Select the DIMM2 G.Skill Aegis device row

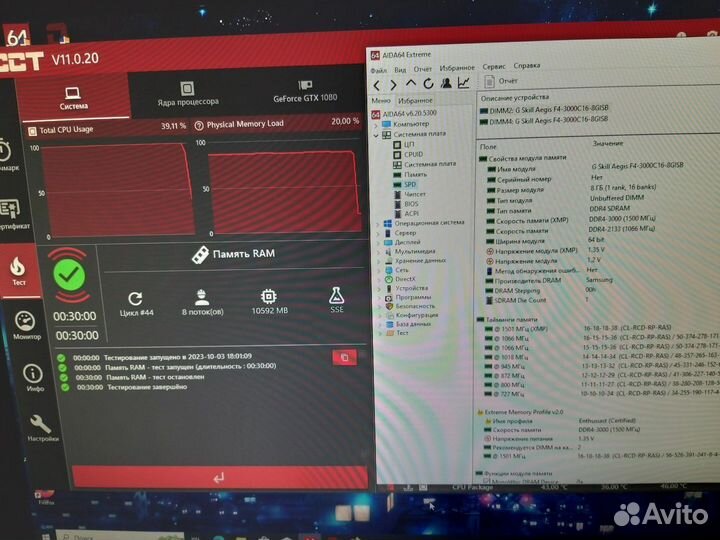544,109
